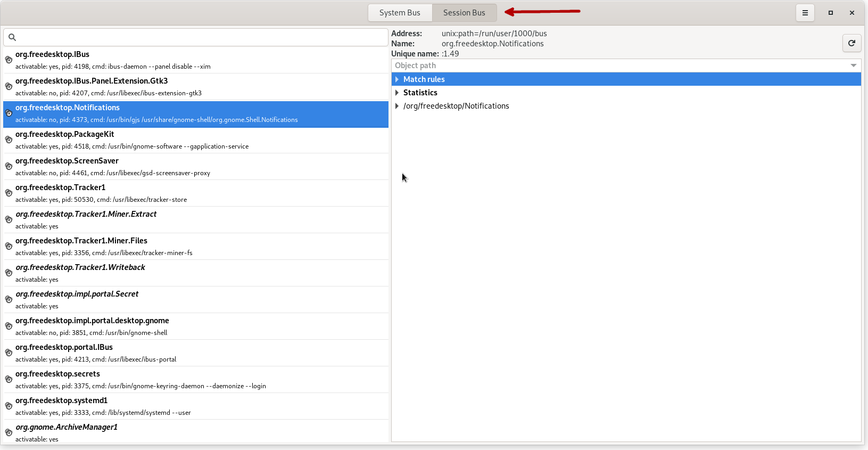
Task: Close the D-Feet window
Action: coord(852,13)
